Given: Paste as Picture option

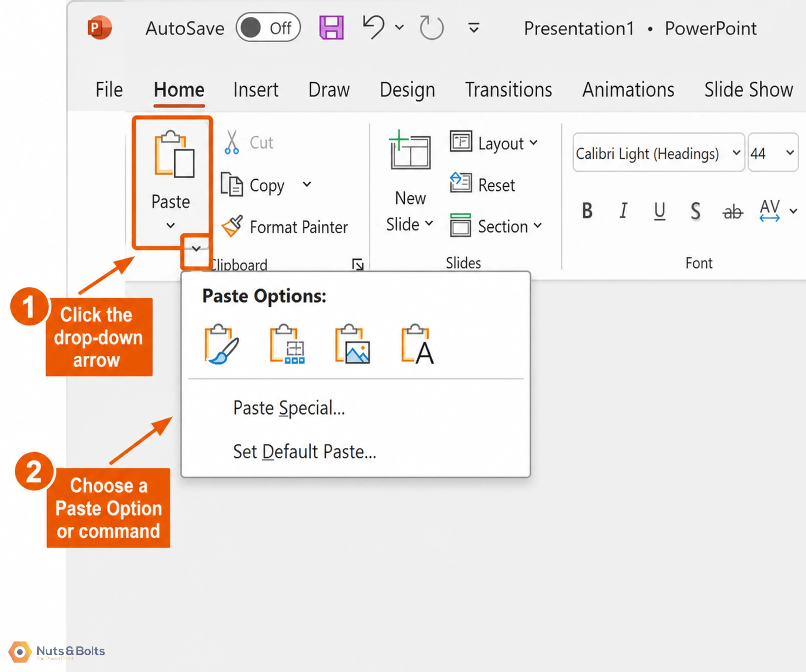Looking at the screenshot, I should pos(352,344).
